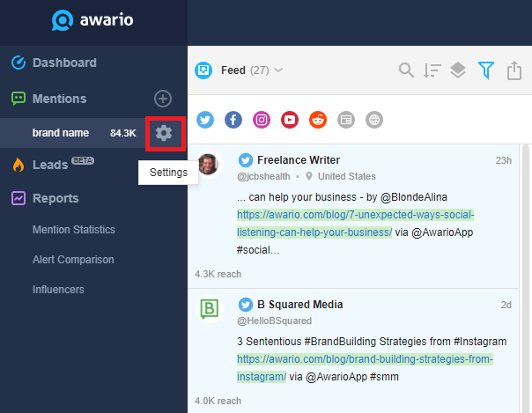532x413 pixels.
Task: Click the Awario logo
Action: pos(92,20)
